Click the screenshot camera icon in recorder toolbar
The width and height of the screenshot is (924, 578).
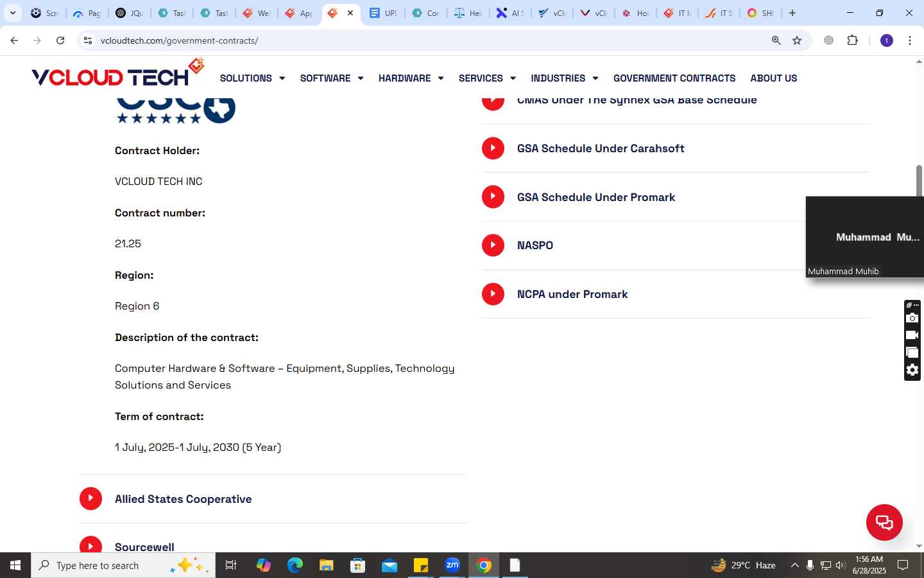912,318
